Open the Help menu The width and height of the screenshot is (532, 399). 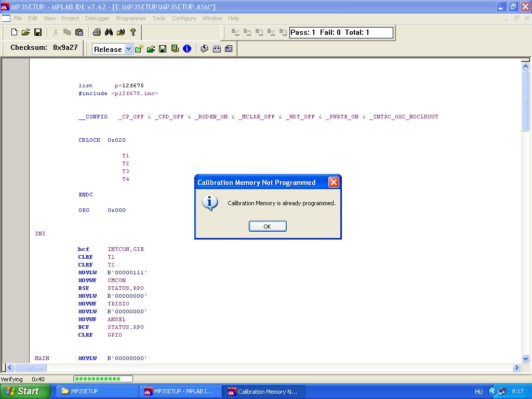[233, 18]
